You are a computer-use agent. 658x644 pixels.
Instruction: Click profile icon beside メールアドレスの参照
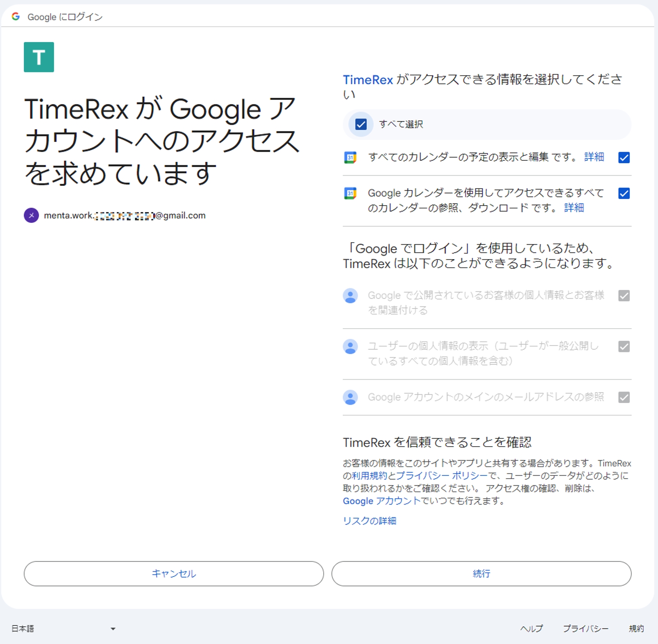click(x=350, y=397)
